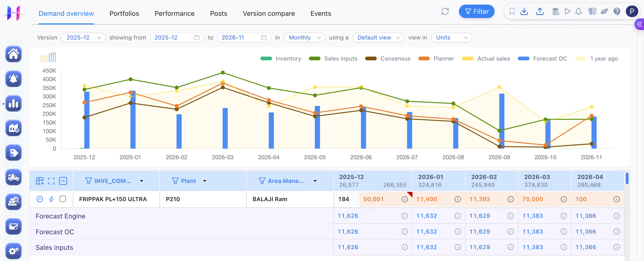Open the factory clock sidebar icon
This screenshot has width=644, height=261.
pos(14,128)
